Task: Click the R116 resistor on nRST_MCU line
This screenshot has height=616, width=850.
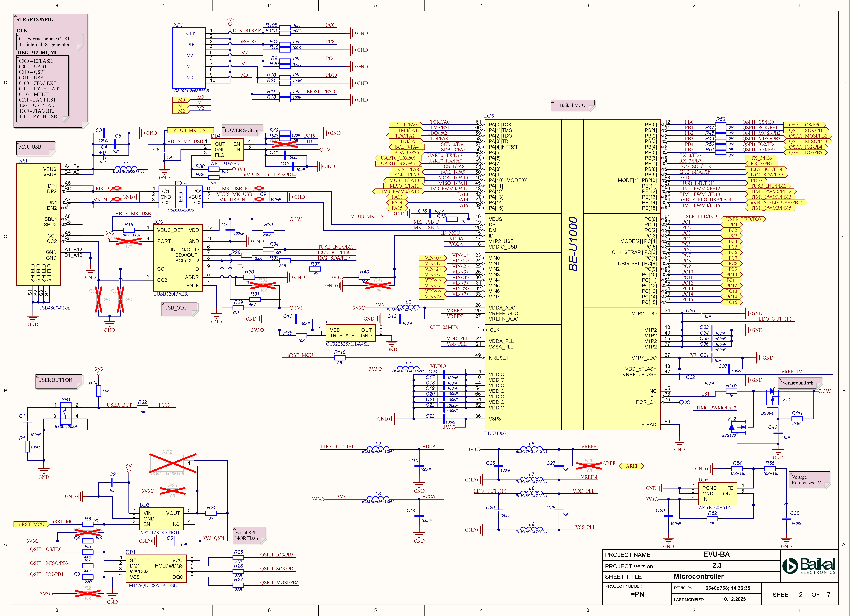Action: [x=340, y=358]
